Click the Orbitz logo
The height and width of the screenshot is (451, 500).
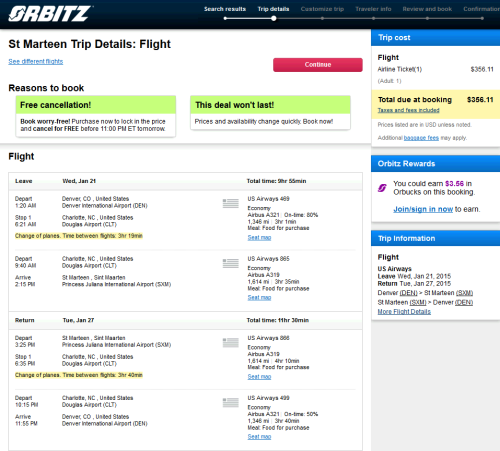click(50, 14)
